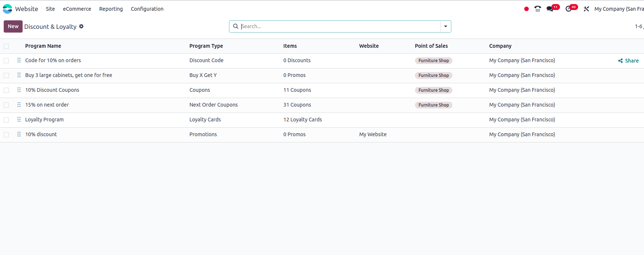The width and height of the screenshot is (644, 255).
Task: Open conversations chat icon with 11 badge
Action: tap(550, 9)
